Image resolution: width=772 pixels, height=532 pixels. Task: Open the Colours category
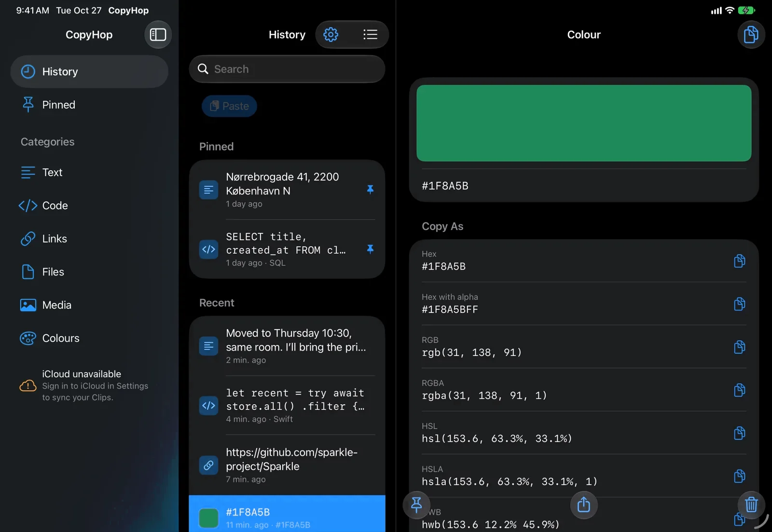[x=89, y=339]
